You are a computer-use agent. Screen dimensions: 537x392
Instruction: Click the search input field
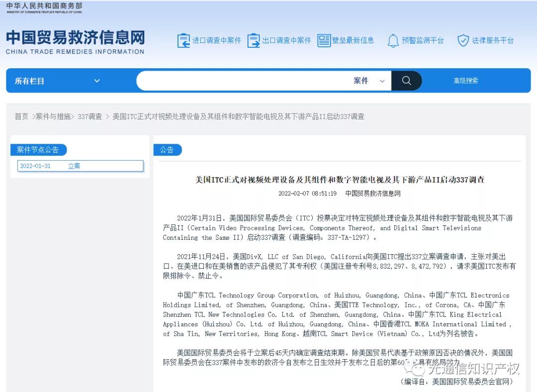243,81
